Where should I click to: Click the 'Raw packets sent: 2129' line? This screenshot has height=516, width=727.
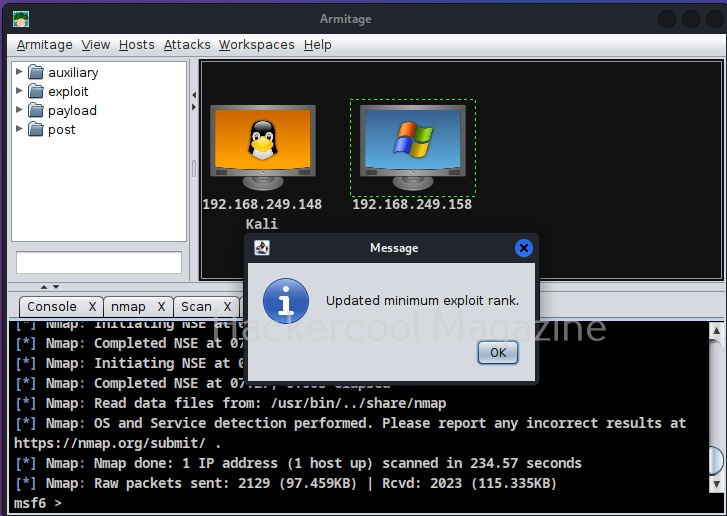click(x=286, y=483)
